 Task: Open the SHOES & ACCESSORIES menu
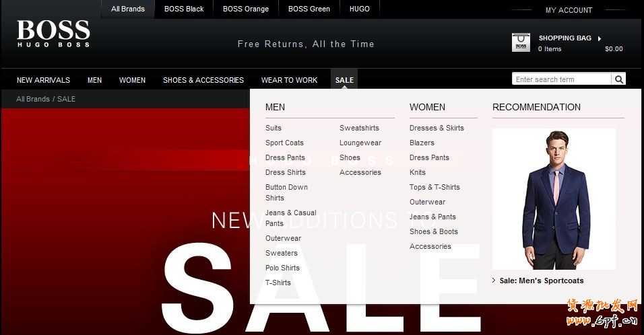coord(203,80)
